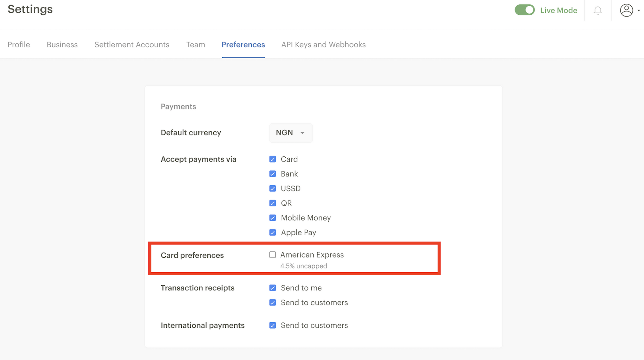Switch to the Business tab
The width and height of the screenshot is (644, 360).
62,45
